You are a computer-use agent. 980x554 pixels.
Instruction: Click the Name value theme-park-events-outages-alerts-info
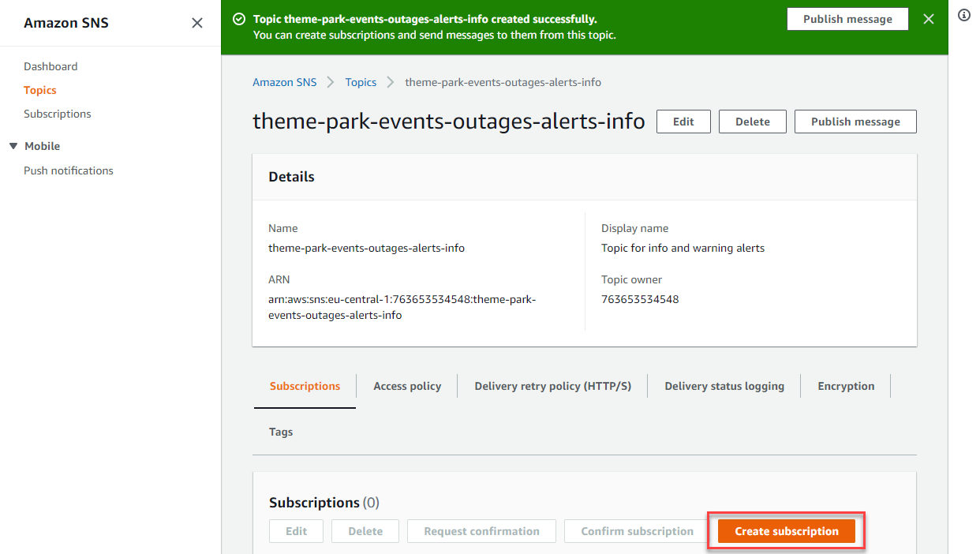click(366, 248)
